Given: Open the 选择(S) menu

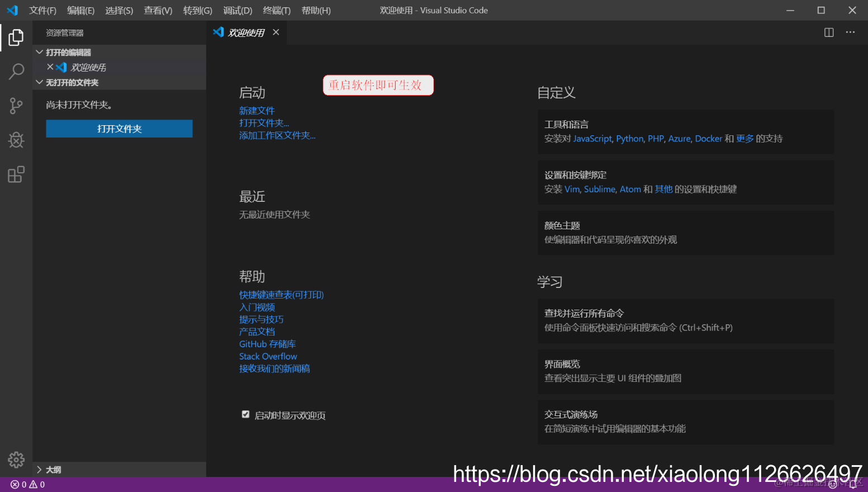Looking at the screenshot, I should pyautogui.click(x=120, y=11).
